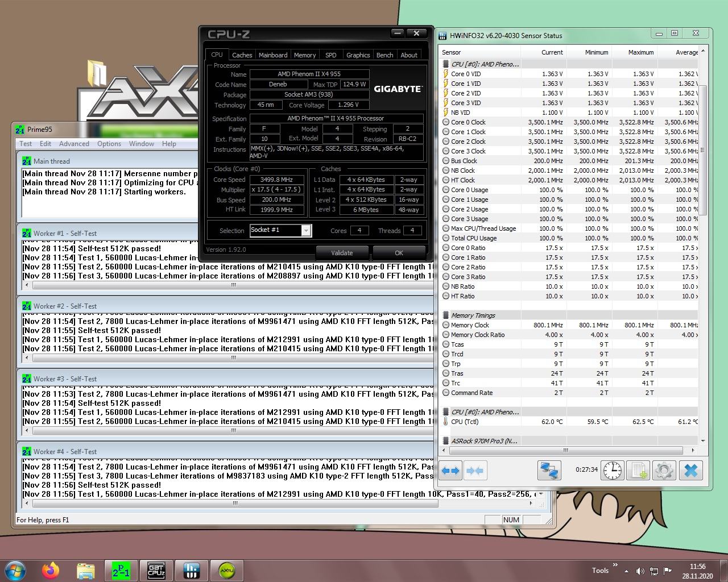Viewport: 728px width, 582px height.
Task: Open the HWiNFO remote network monitoring icon
Action: pyautogui.click(x=549, y=471)
